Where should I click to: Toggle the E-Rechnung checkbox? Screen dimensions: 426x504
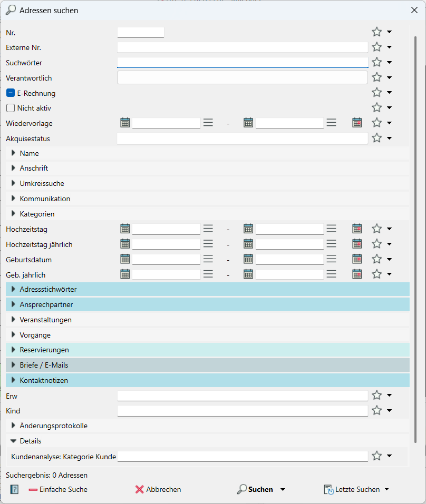pos(11,93)
